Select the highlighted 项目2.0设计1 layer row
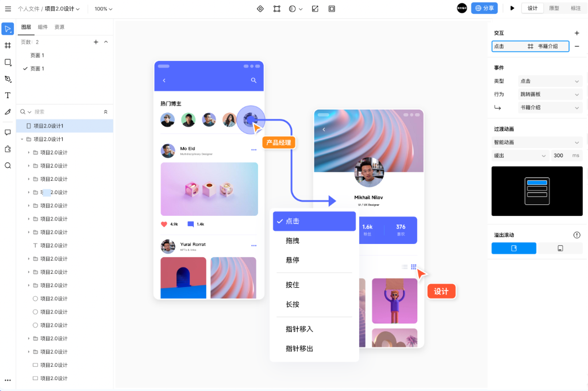This screenshot has height=391, width=588. tap(64, 126)
